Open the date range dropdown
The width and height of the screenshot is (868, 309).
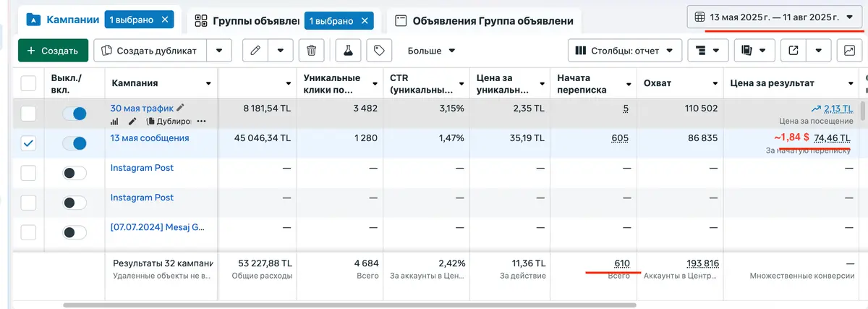(775, 17)
